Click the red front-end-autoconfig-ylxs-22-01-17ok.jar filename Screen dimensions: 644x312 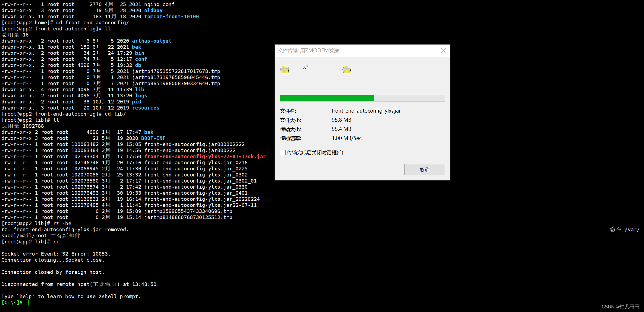[205, 157]
